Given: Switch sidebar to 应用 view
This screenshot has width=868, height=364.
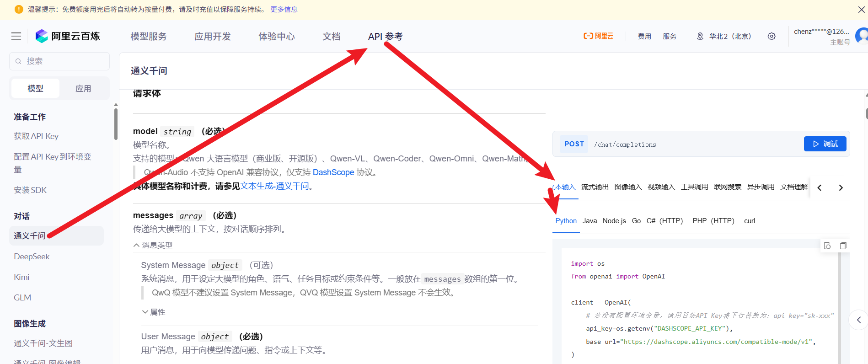Looking at the screenshot, I should tap(83, 88).
